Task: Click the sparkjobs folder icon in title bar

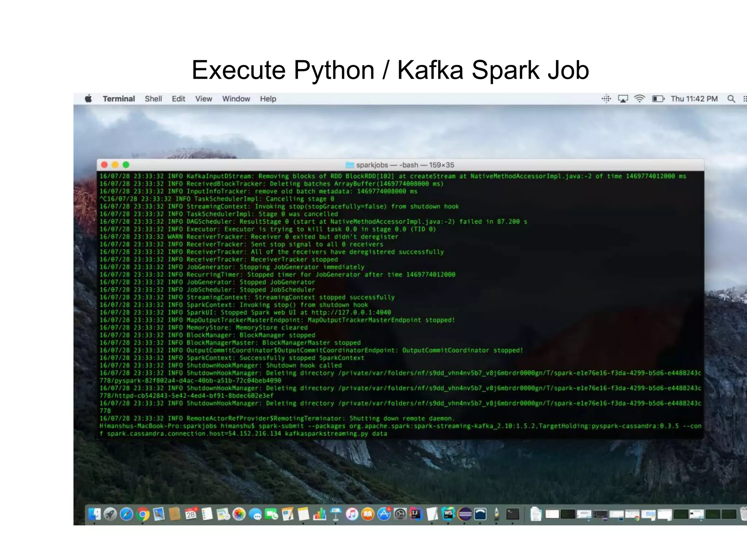Action: [x=350, y=165]
